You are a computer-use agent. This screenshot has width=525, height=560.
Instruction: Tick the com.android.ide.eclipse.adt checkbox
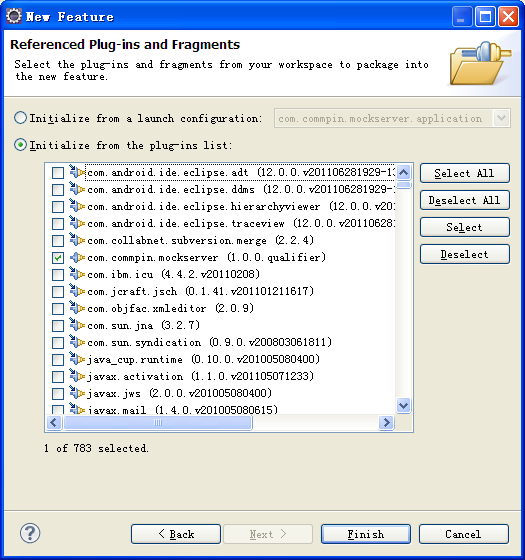[x=58, y=173]
